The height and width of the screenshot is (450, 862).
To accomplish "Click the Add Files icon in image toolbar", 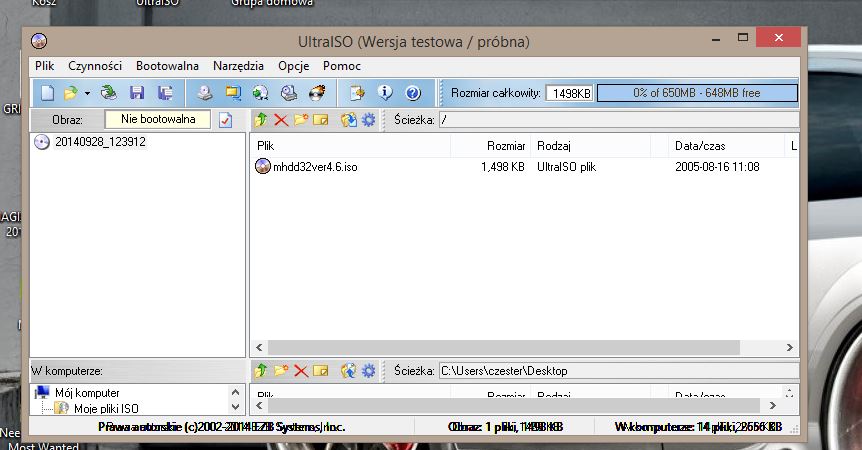I will 349,120.
